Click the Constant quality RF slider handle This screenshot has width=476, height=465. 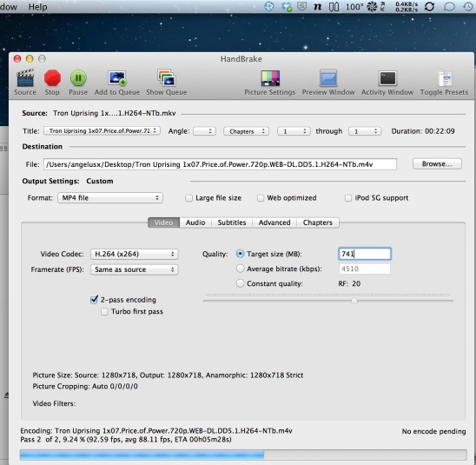point(354,301)
